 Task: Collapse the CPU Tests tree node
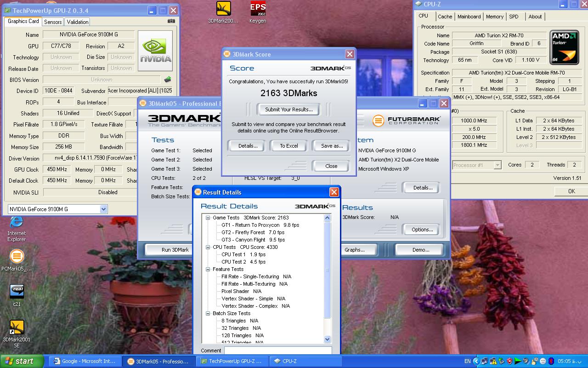point(208,247)
